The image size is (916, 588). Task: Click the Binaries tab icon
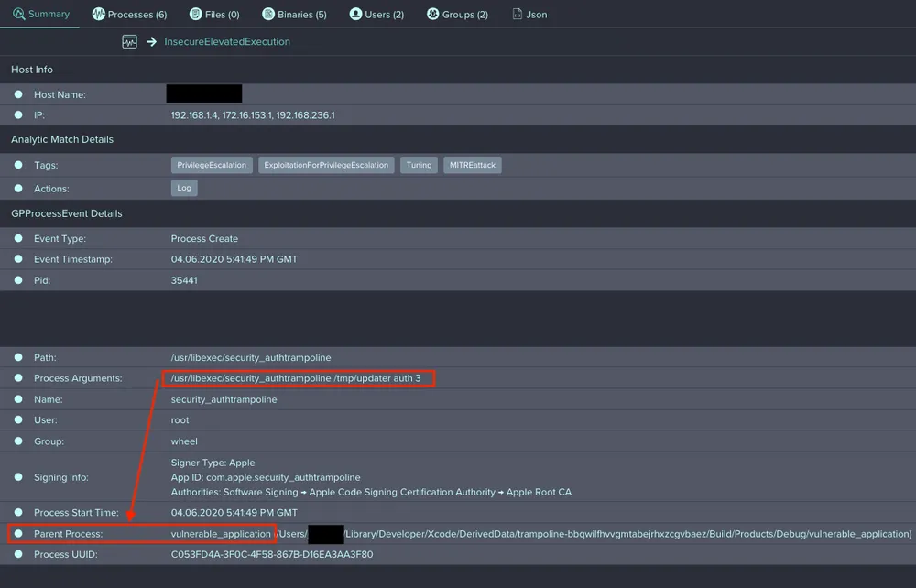269,14
